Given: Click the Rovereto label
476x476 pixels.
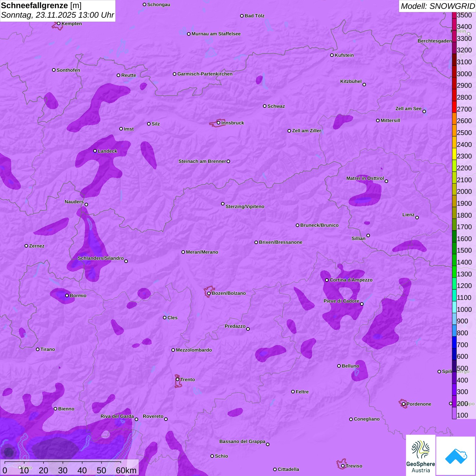Looking at the screenshot, I should [x=153, y=416].
